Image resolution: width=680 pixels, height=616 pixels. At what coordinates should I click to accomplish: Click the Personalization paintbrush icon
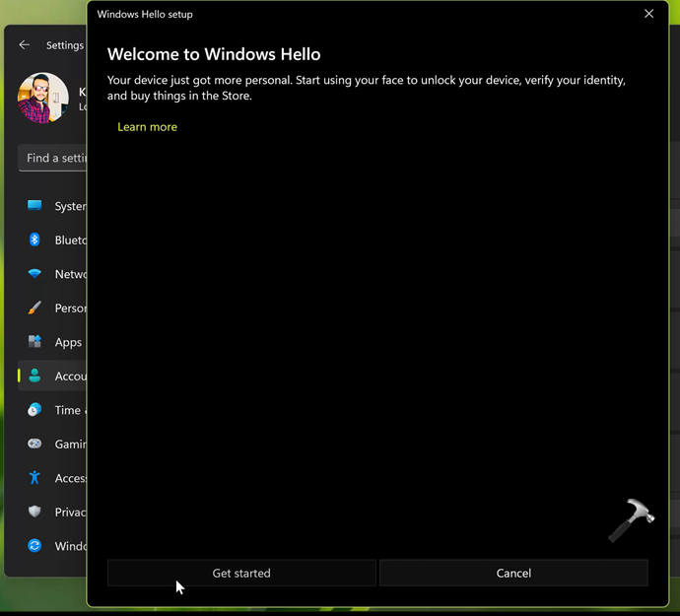34,308
